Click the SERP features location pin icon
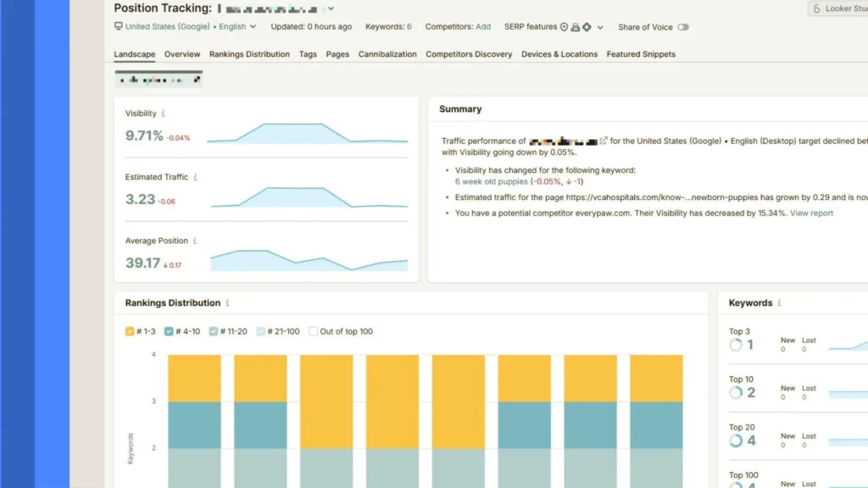 pyautogui.click(x=564, y=27)
